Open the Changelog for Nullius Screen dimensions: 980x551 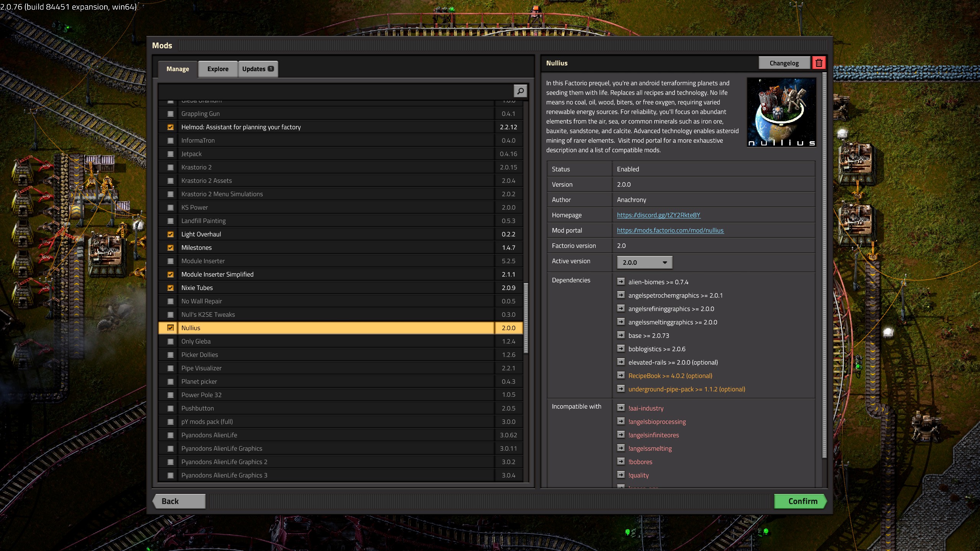pyautogui.click(x=784, y=63)
